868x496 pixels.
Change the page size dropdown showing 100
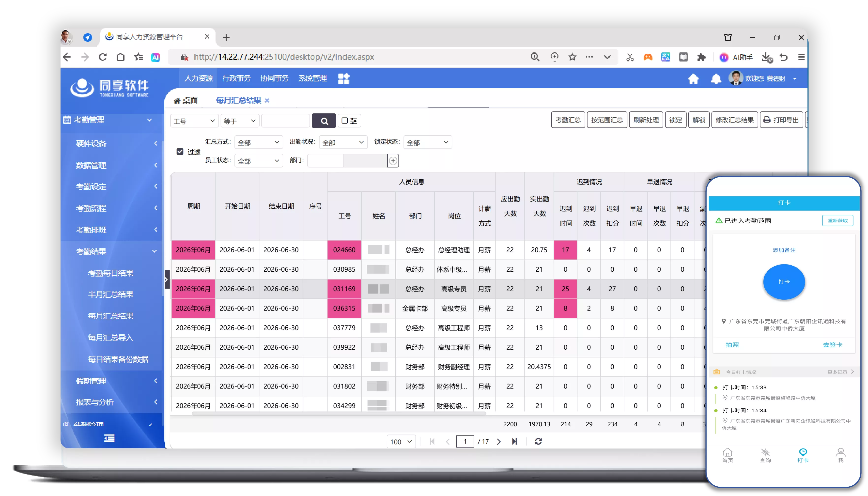401,441
